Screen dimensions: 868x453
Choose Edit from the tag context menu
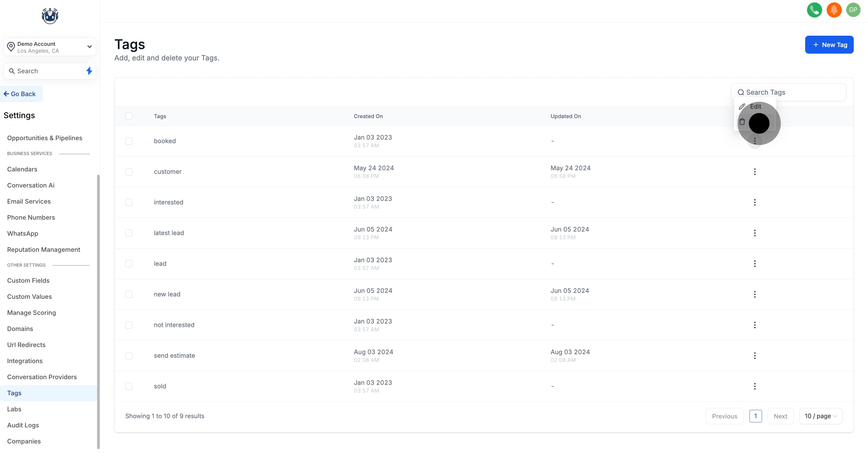[755, 107]
